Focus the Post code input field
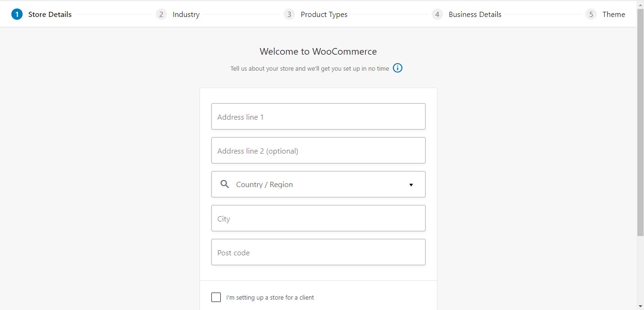644x310 pixels. click(318, 252)
